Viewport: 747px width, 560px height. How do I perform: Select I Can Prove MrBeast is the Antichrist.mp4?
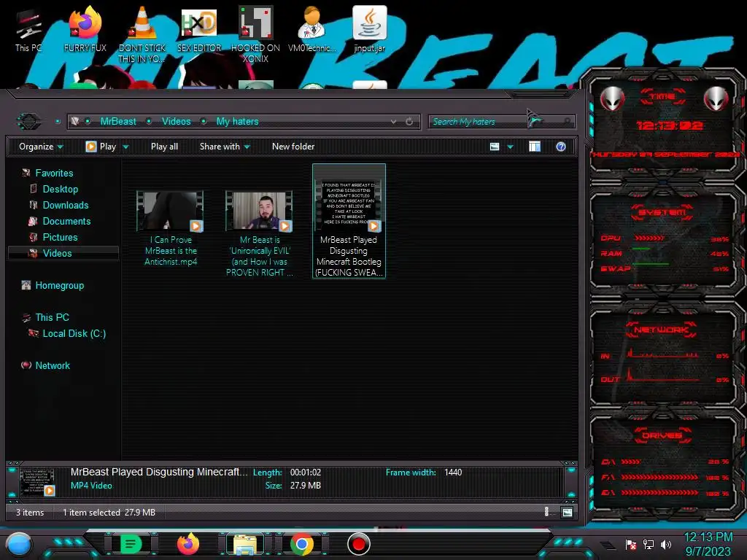171,228
